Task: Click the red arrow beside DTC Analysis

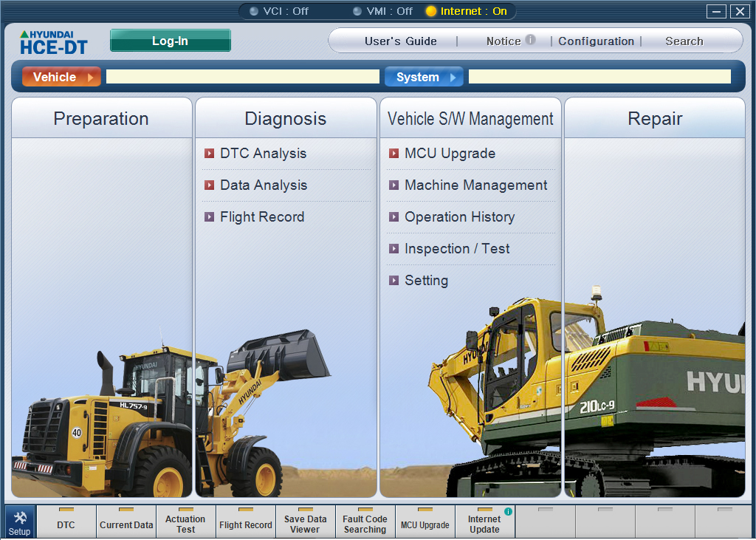Action: [x=209, y=154]
